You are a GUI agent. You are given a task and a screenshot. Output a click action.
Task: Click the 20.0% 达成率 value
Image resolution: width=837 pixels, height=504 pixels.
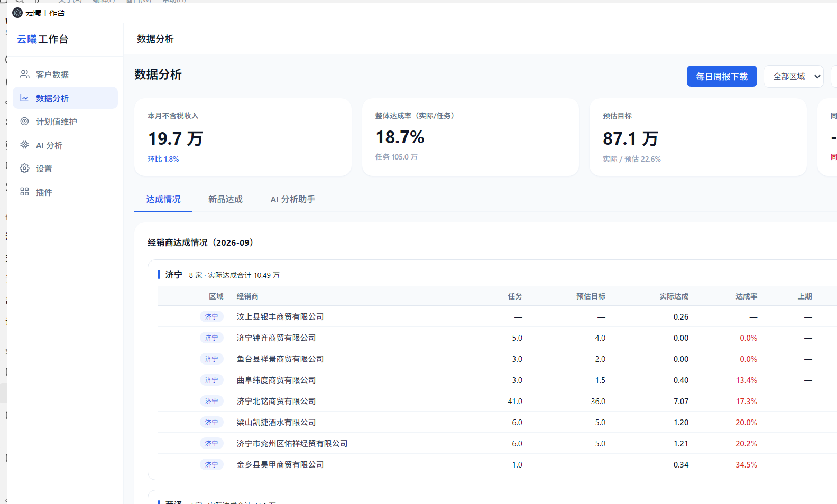click(x=747, y=422)
